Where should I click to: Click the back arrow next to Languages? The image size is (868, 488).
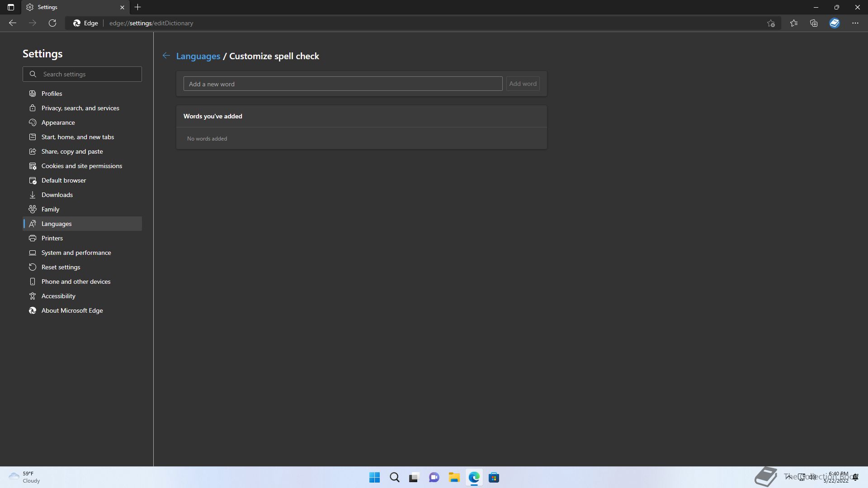coord(166,56)
